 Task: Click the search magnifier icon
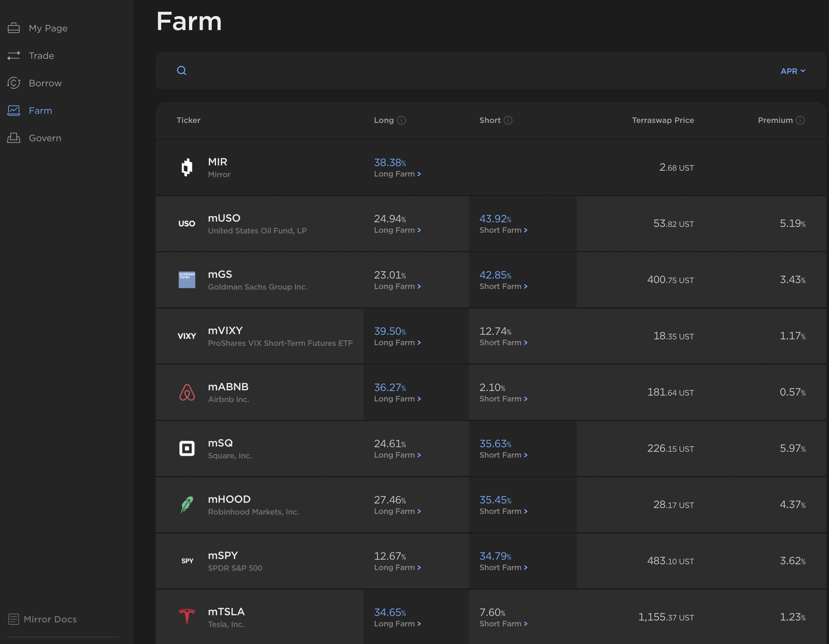click(181, 71)
